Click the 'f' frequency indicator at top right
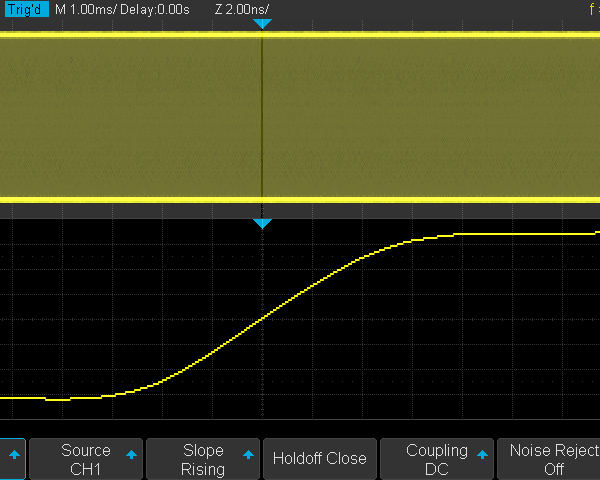The image size is (600, 480). pyautogui.click(x=593, y=9)
